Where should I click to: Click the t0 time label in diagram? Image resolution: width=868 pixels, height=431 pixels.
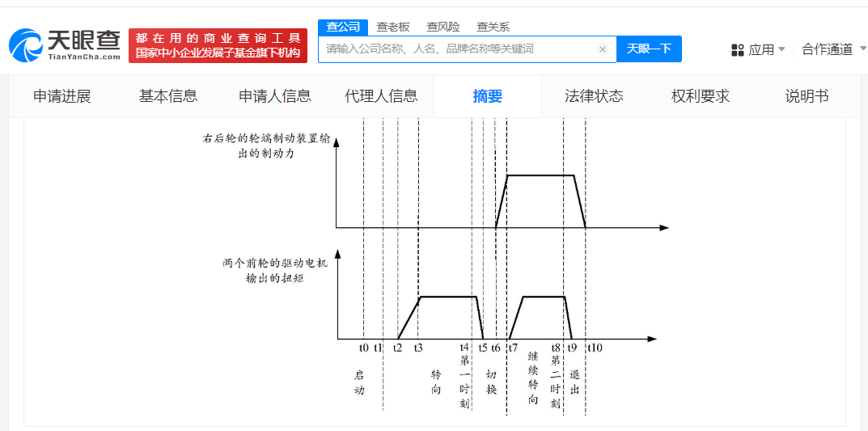pyautogui.click(x=363, y=348)
